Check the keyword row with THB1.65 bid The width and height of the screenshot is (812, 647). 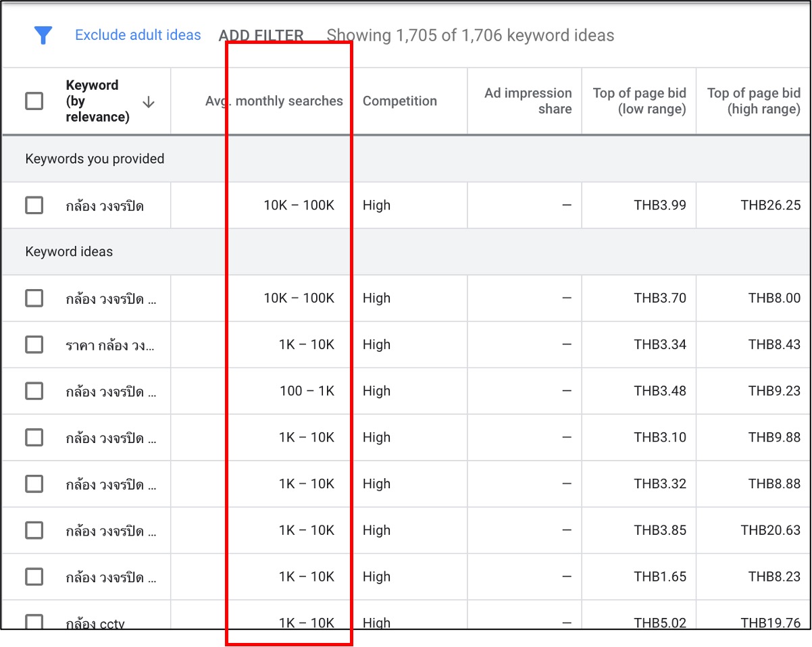tap(34, 577)
